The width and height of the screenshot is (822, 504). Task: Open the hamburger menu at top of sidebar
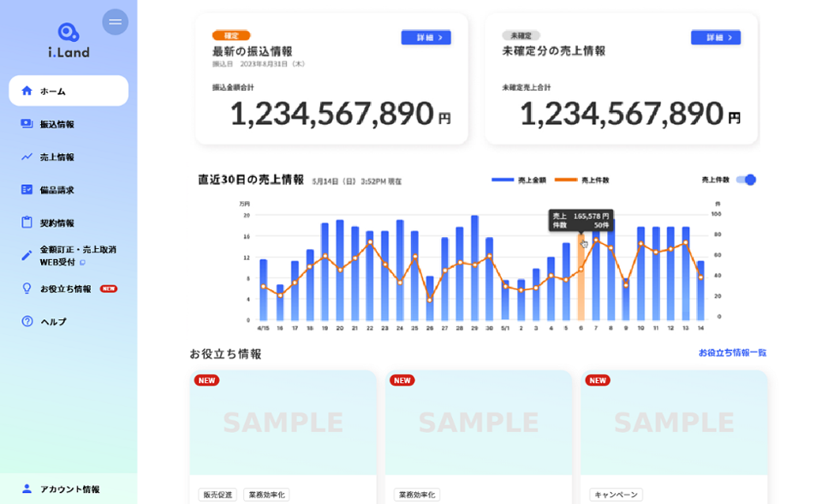click(x=115, y=21)
